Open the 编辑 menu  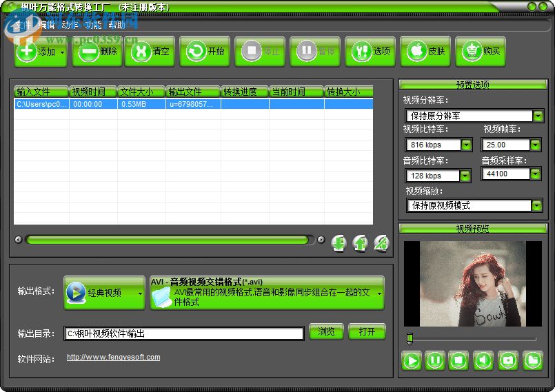click(47, 25)
